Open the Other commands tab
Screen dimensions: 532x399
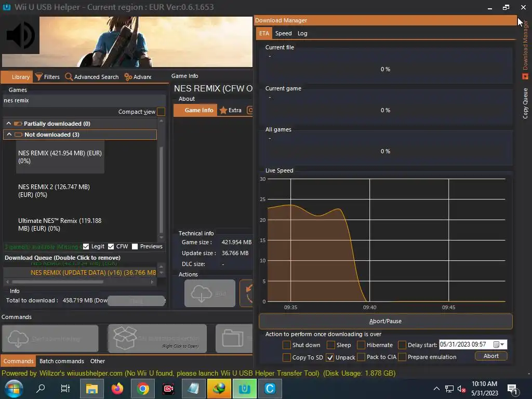(x=97, y=361)
